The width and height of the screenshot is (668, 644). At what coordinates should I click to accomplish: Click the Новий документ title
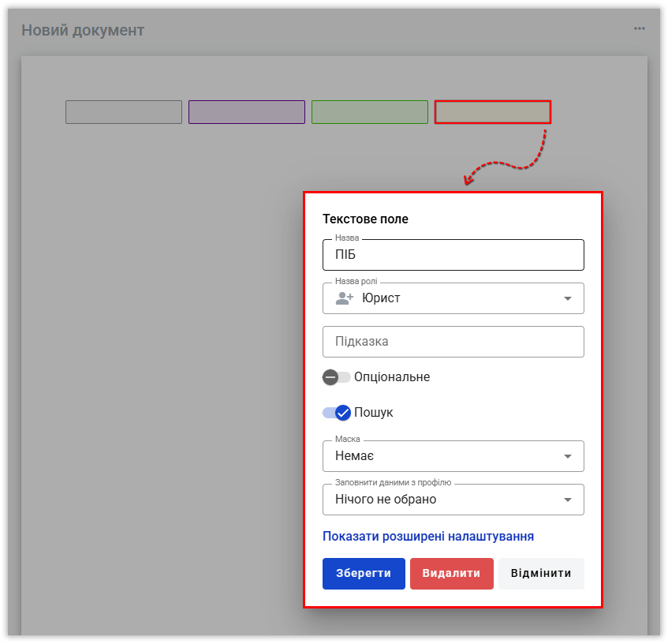83,31
